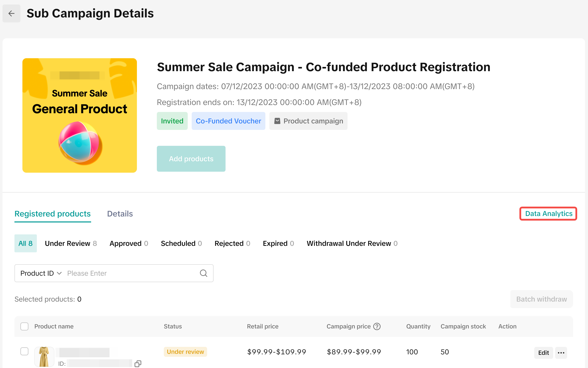Screen dimensions: 588x368
Task: Switch to the Details tab
Action: click(x=120, y=214)
